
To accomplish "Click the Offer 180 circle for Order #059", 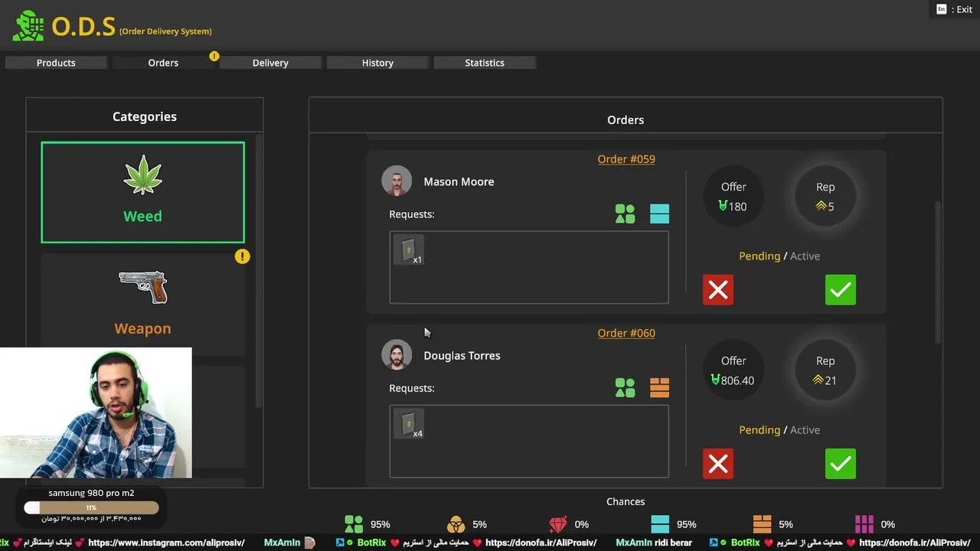I will [x=733, y=197].
